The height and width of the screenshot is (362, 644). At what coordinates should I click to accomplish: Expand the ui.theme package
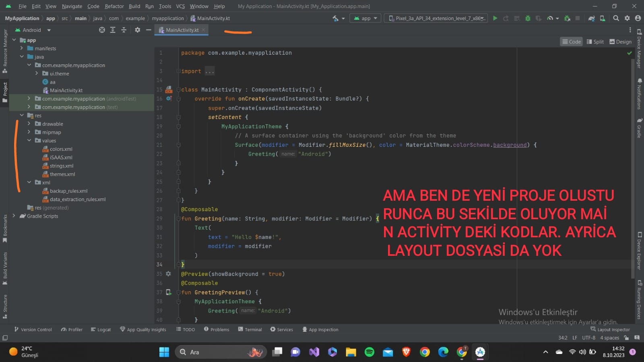pyautogui.click(x=37, y=74)
